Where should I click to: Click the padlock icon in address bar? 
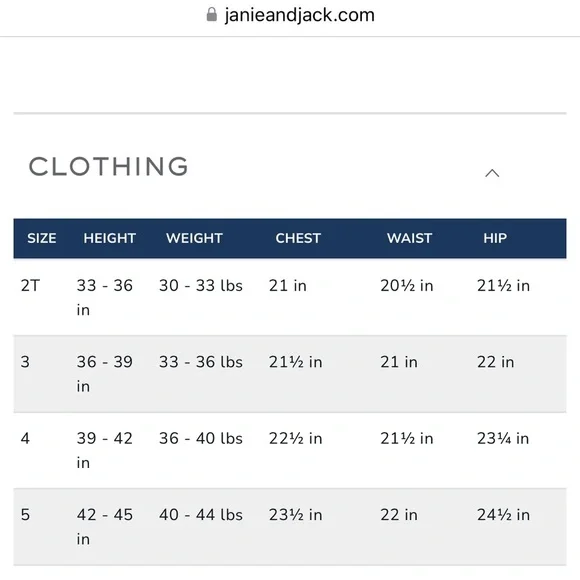[x=212, y=15]
